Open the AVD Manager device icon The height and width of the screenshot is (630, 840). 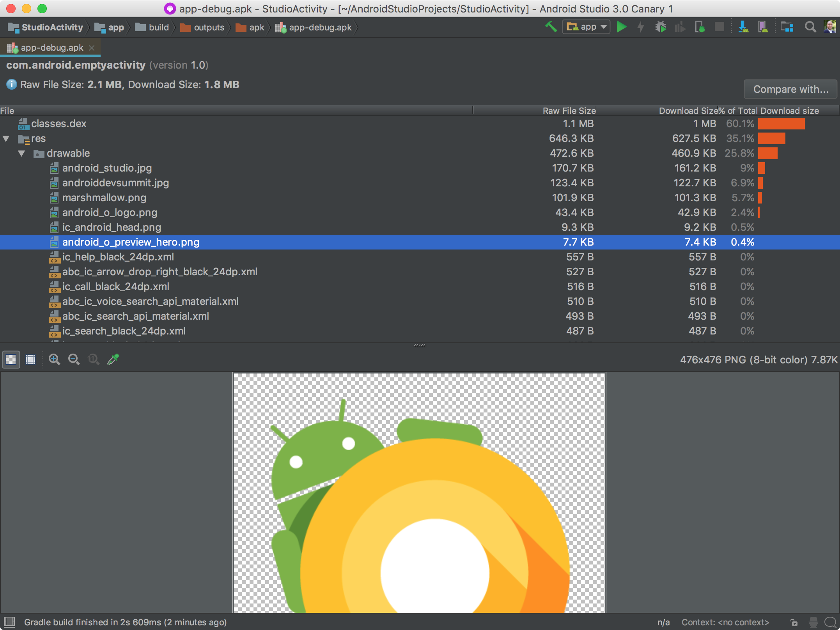(x=762, y=27)
